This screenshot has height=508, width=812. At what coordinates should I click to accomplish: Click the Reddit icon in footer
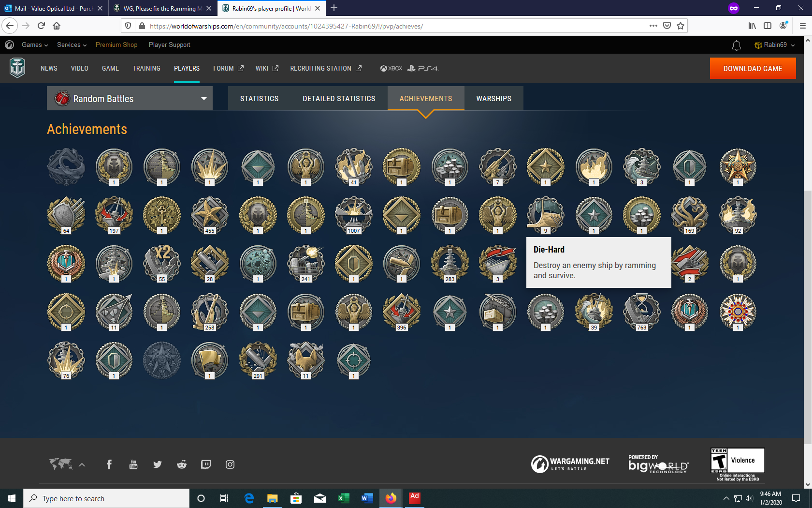(182, 464)
